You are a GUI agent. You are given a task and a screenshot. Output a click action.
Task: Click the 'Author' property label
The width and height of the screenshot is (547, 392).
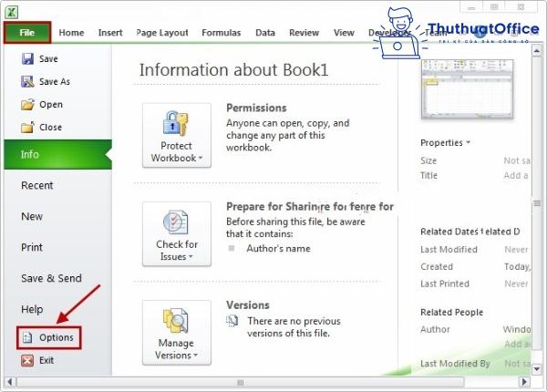[x=435, y=329]
